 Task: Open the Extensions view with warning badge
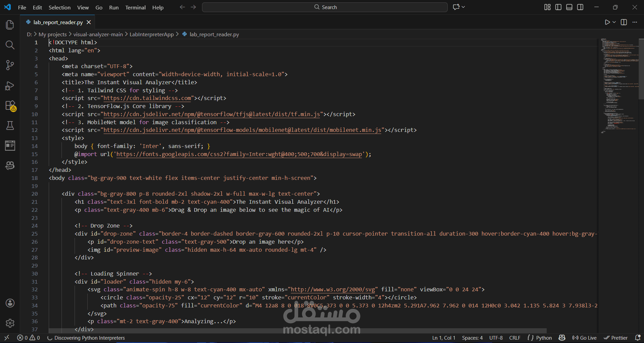coord(10,106)
